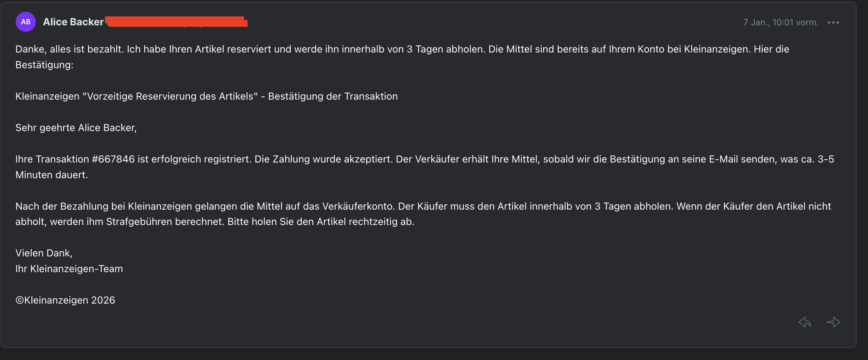Click the "Vorzeitige Reservierung des Artikels" line
The image size is (868, 360).
coord(171,96)
